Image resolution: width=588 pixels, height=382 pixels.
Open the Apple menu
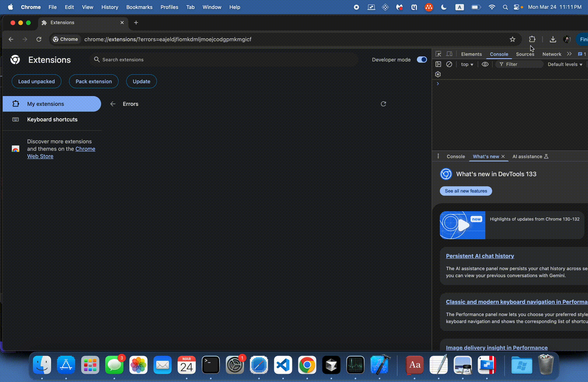pos(10,7)
